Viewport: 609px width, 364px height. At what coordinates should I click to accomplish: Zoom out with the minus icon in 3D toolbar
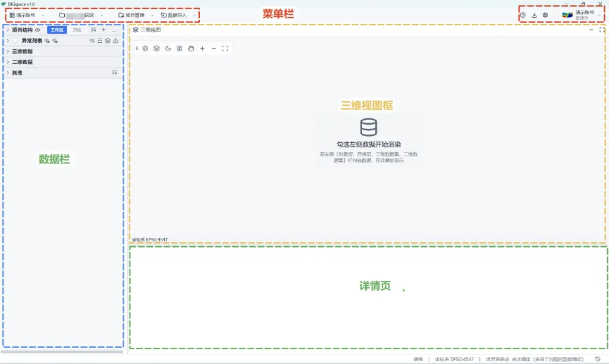tap(214, 49)
